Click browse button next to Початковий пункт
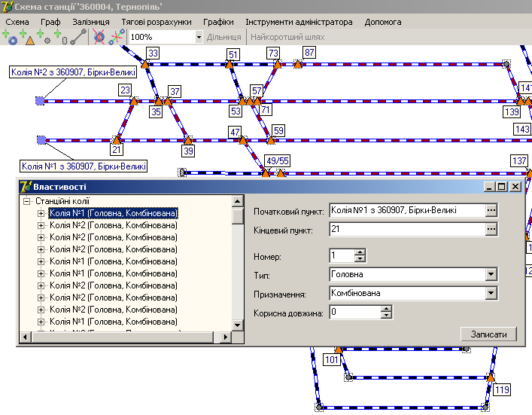The image size is (532, 415). tap(491, 210)
